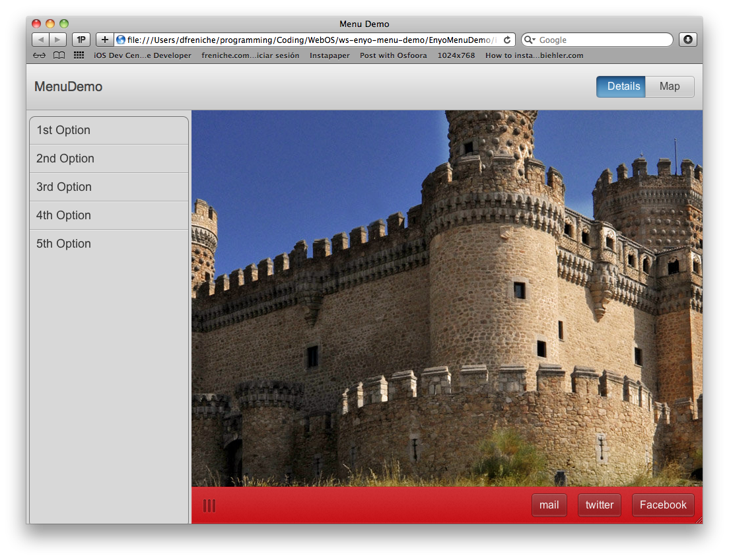Select 1st Option in the sidebar
The width and height of the screenshot is (729, 560).
click(x=109, y=130)
